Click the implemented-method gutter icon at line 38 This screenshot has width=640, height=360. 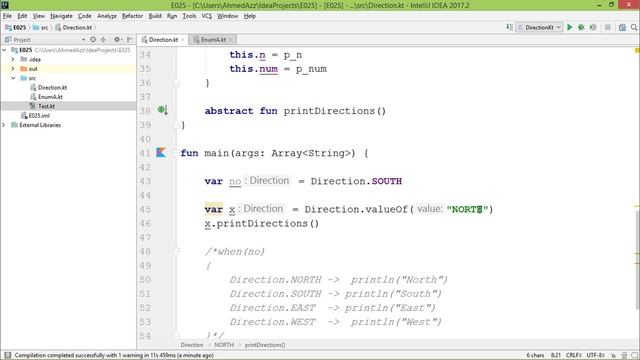click(162, 110)
